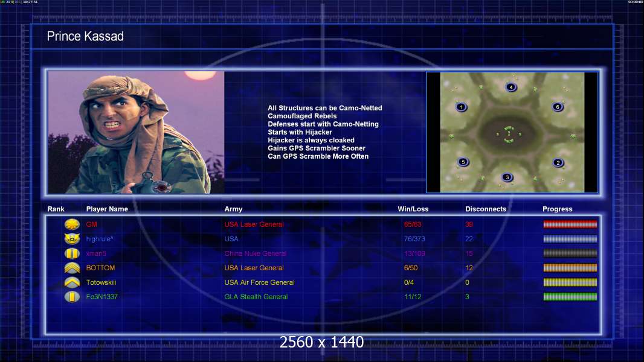This screenshot has width=644, height=362.
Task: Click GM's gold star rank icon
Action: (72, 224)
